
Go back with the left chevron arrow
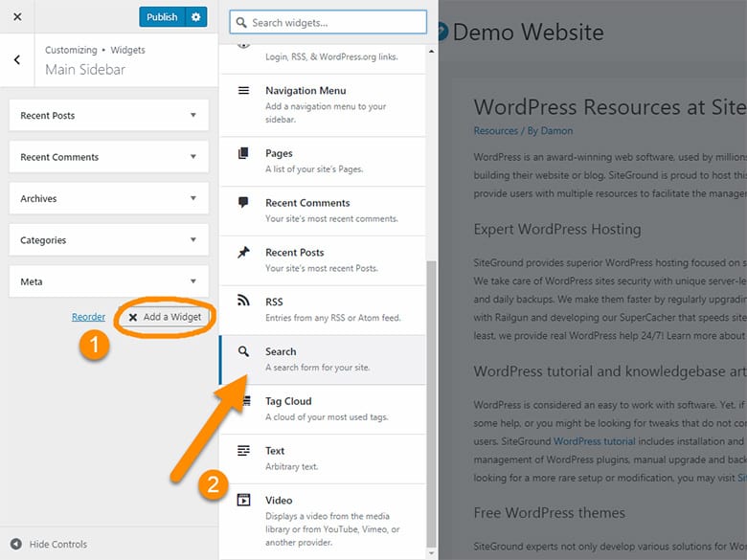(x=17, y=60)
